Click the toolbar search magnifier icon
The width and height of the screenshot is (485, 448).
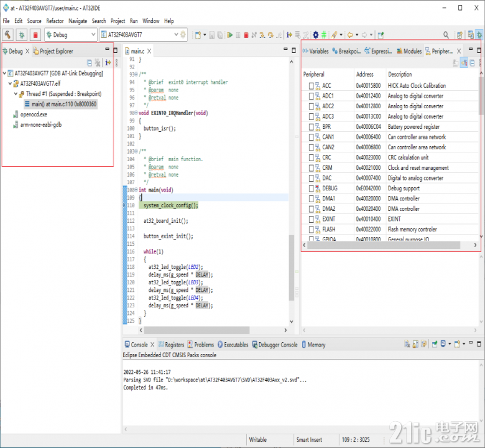coord(446,35)
